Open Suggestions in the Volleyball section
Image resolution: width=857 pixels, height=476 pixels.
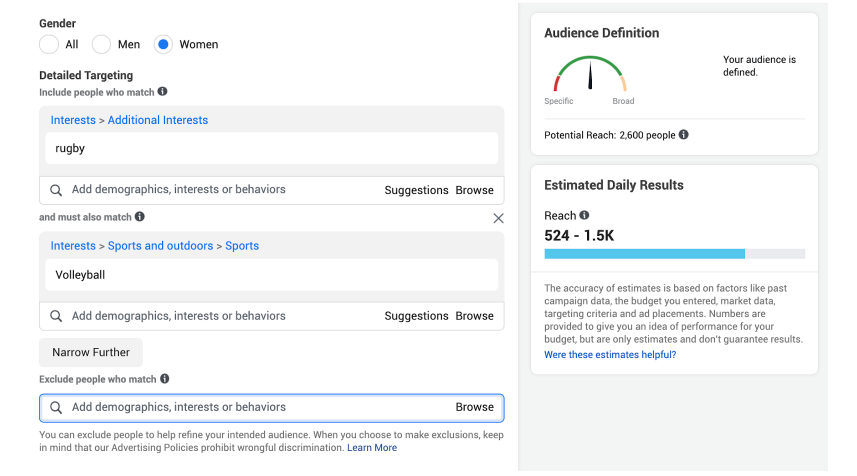[416, 316]
